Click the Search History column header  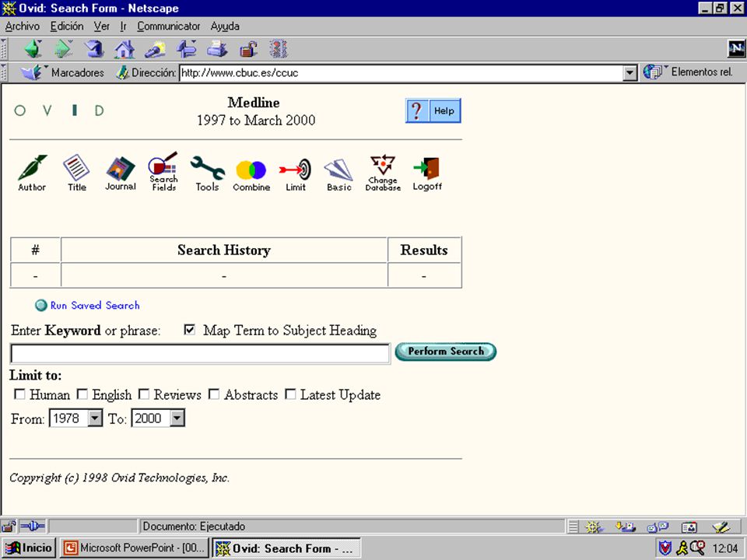tap(224, 250)
